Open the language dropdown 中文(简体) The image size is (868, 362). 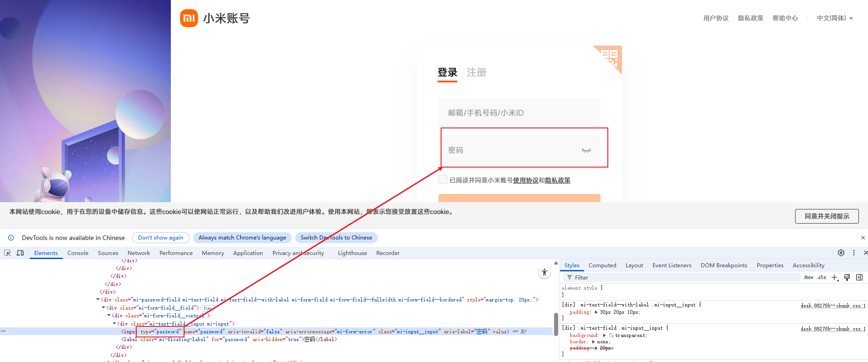point(835,18)
